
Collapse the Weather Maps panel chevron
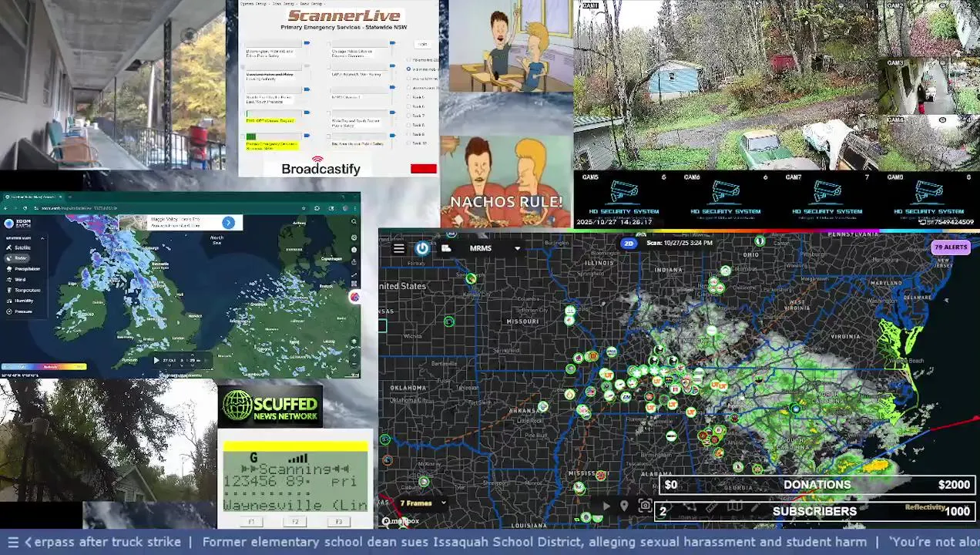42,238
